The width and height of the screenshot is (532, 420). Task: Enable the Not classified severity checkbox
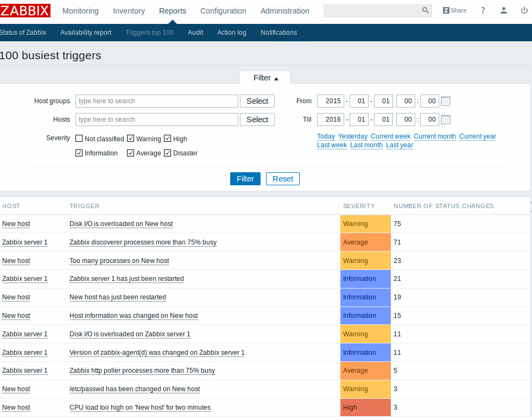coord(79,139)
